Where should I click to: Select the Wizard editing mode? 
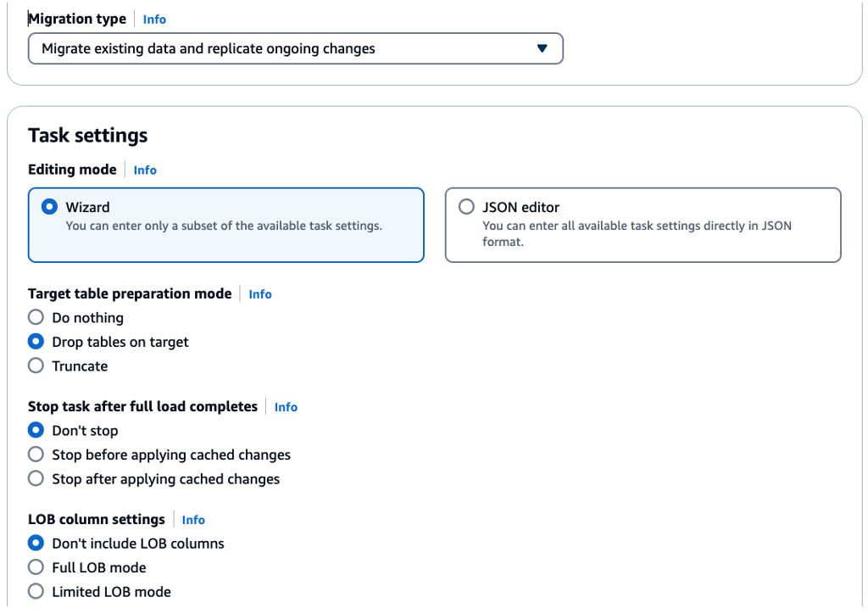pyautogui.click(x=50, y=207)
